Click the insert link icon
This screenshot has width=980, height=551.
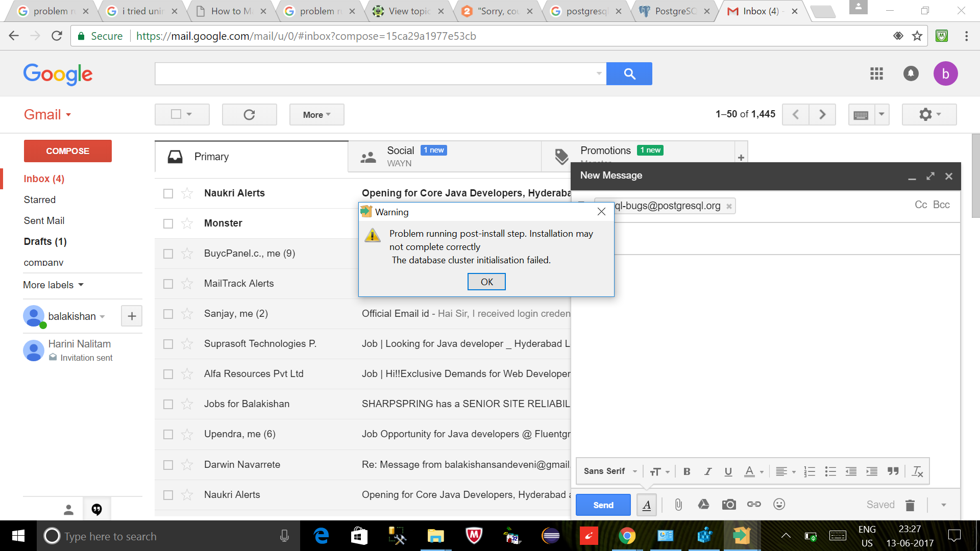coord(754,505)
